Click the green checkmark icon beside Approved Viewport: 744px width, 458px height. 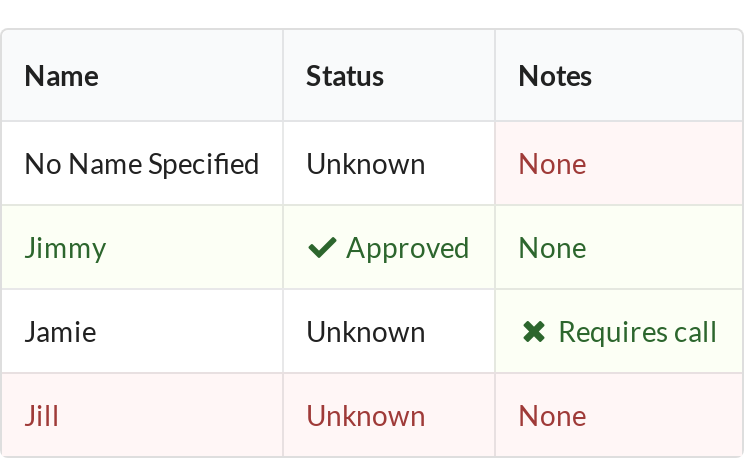tap(322, 248)
